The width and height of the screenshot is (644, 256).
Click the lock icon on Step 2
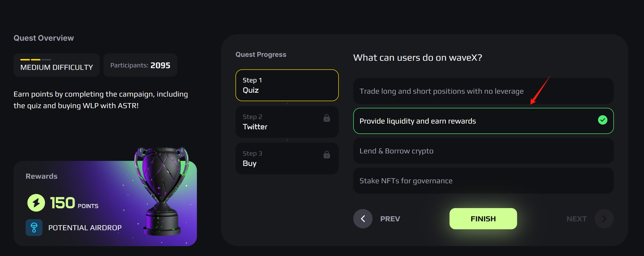coord(326,118)
